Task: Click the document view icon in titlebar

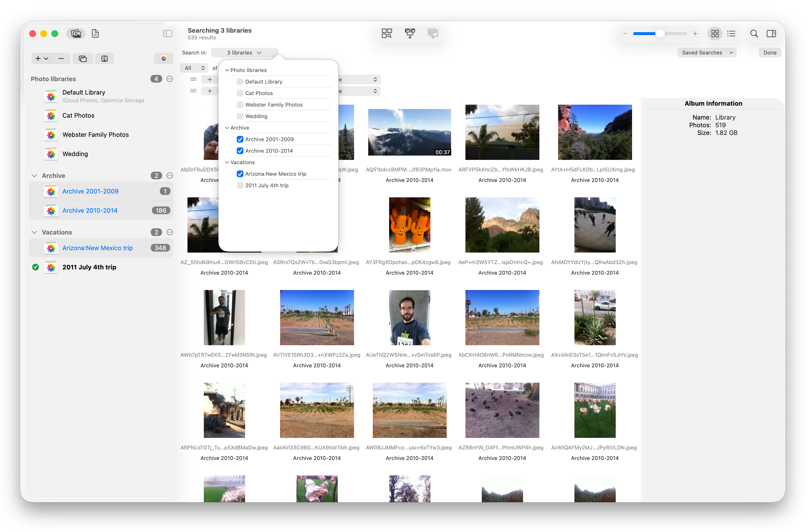Action: coord(95,34)
